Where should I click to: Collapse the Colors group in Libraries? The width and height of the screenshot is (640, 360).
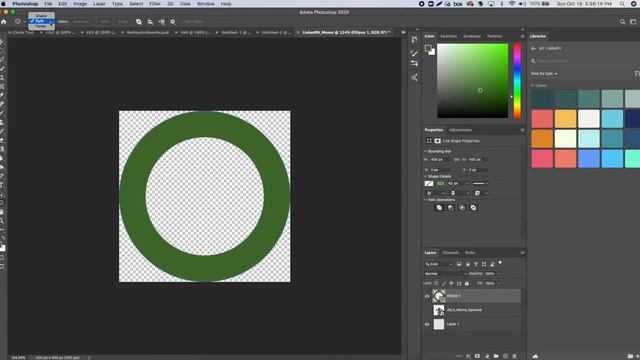coord(532,86)
